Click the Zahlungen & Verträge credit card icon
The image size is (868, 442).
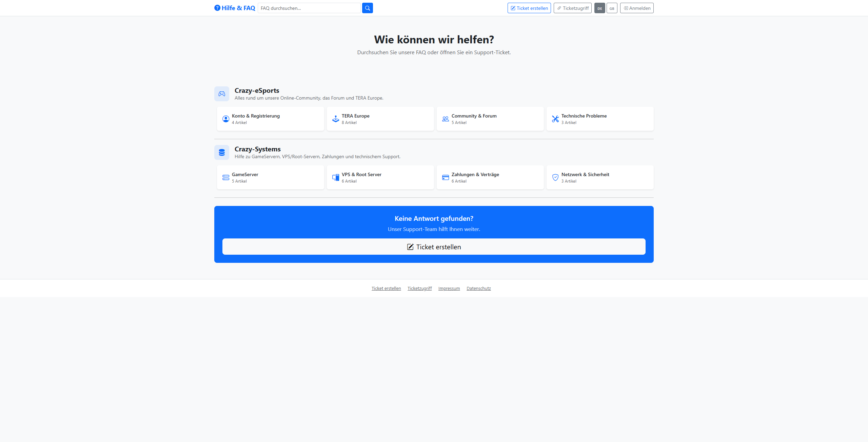click(446, 177)
